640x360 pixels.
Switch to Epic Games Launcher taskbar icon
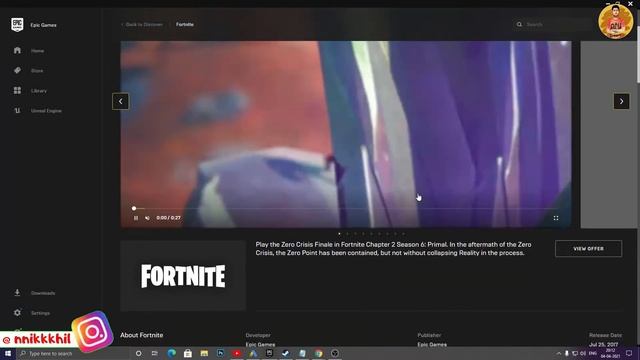point(269,353)
